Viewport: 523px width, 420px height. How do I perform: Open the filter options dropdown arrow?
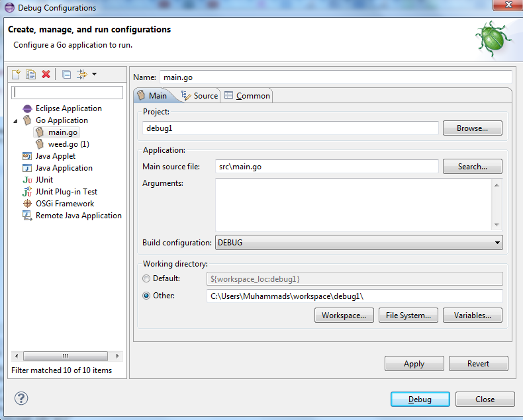pyautogui.click(x=95, y=74)
